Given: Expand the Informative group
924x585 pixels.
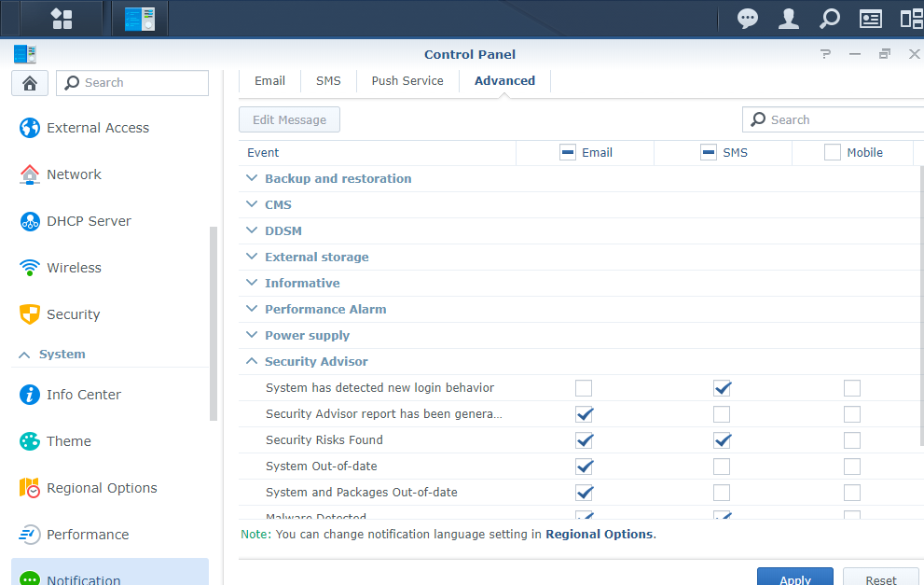Looking at the screenshot, I should [x=252, y=283].
